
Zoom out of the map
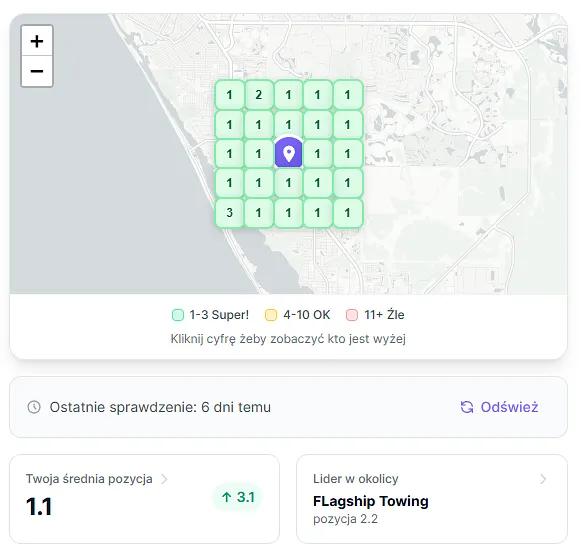(37, 71)
